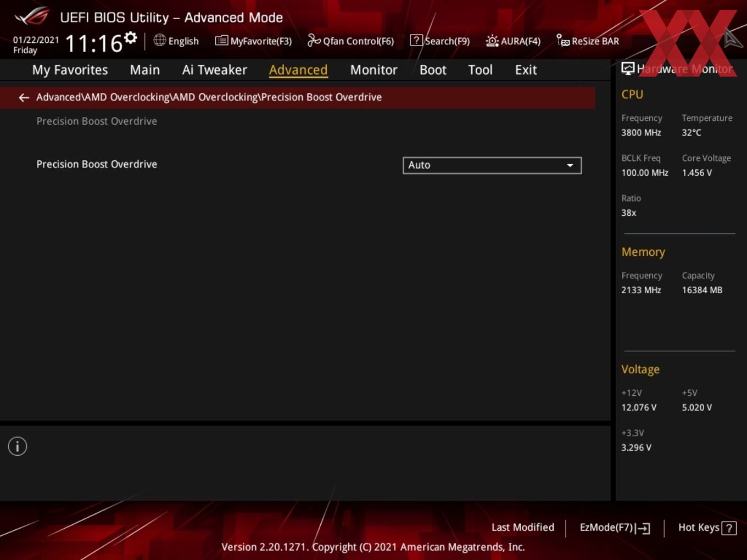The width and height of the screenshot is (747, 560).
Task: Open the settings gear next to clock
Action: pyautogui.click(x=131, y=38)
